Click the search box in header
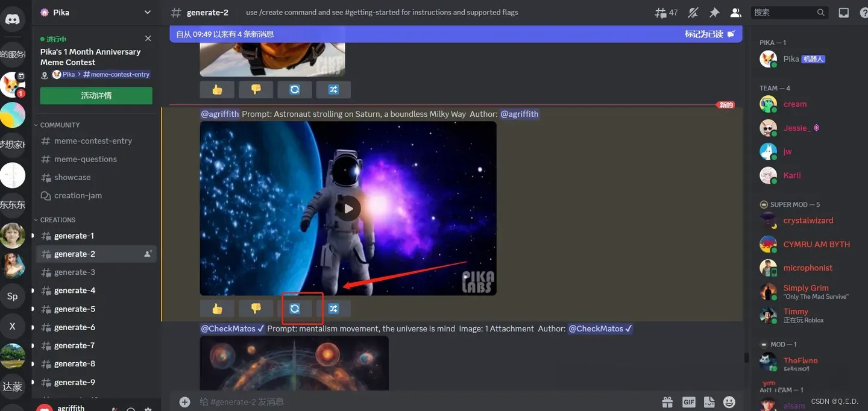This screenshot has width=868, height=411. tap(790, 12)
